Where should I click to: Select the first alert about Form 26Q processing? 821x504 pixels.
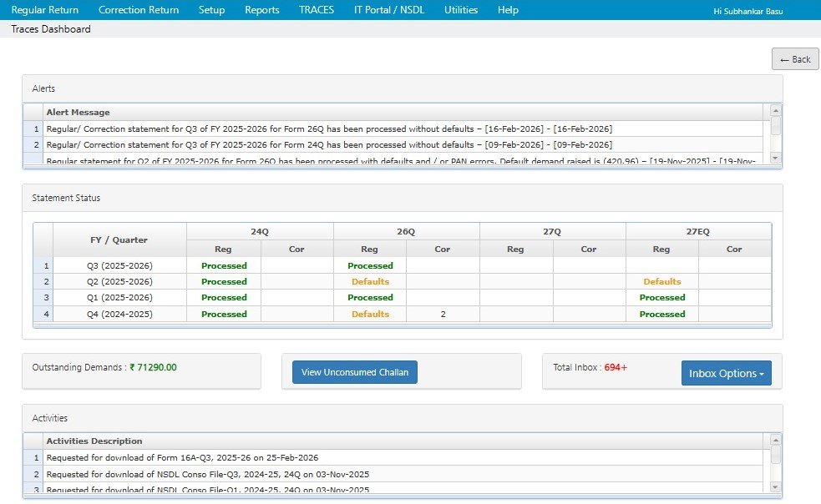(330, 129)
